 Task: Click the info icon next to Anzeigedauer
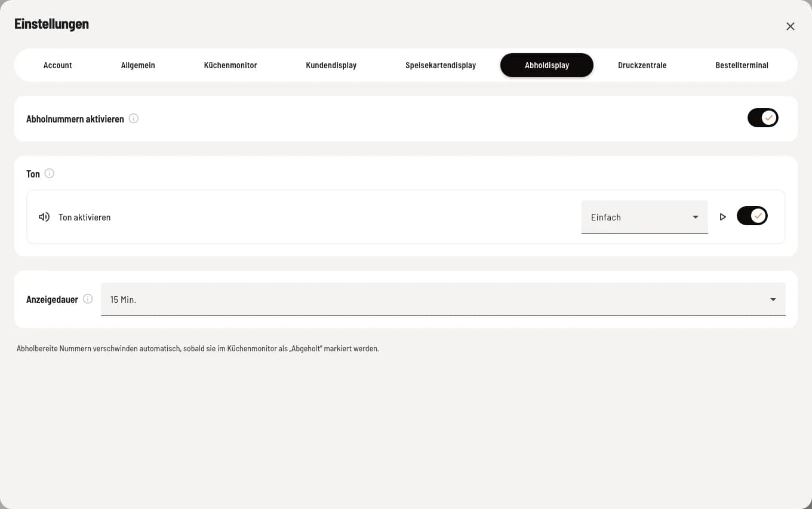pyautogui.click(x=88, y=299)
